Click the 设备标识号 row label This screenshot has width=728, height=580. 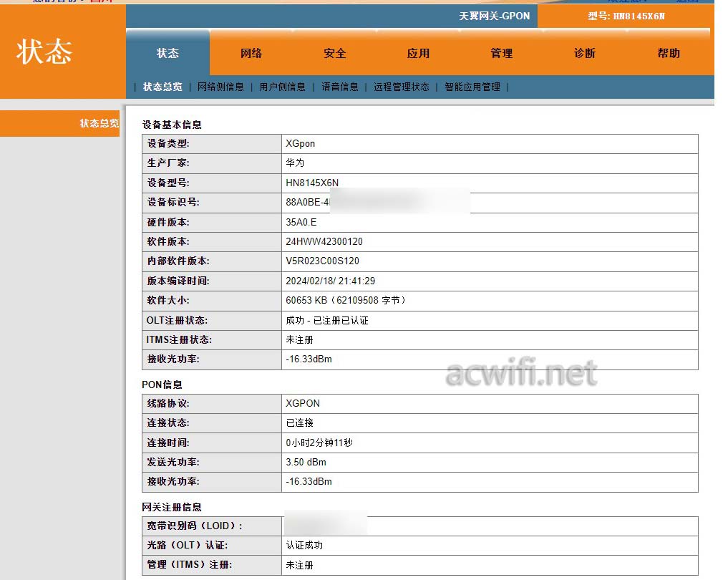[173, 202]
